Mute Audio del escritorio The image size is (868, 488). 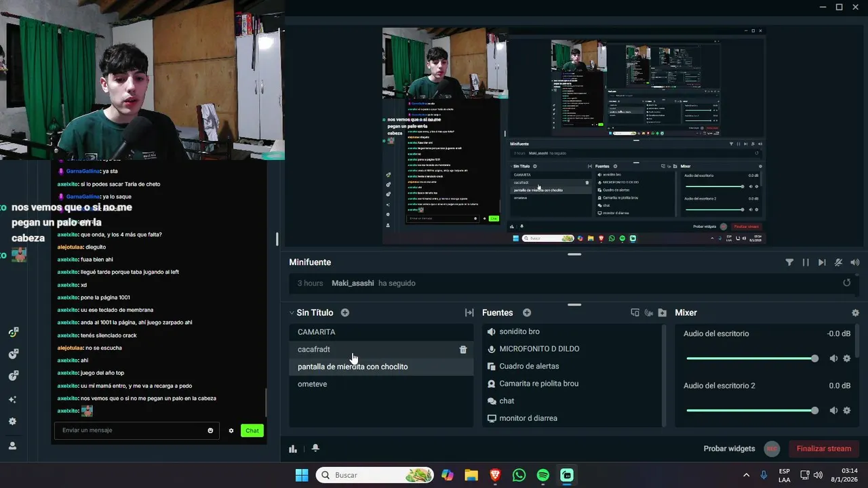833,359
